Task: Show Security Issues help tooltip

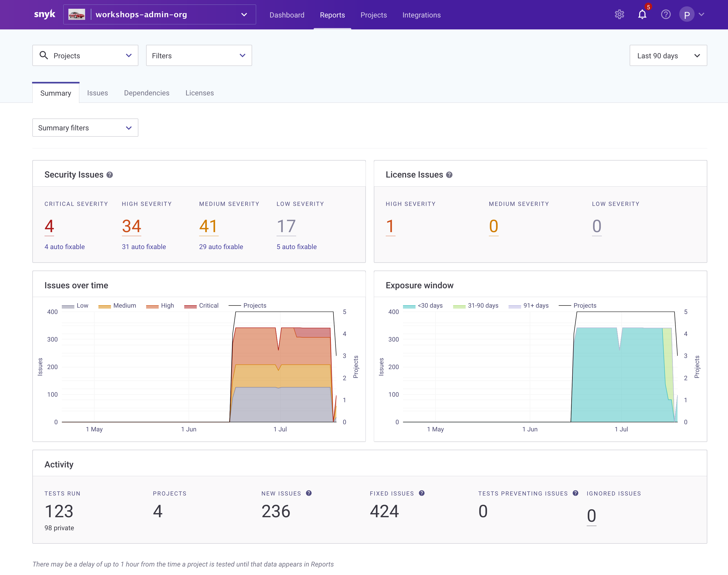Action: pyautogui.click(x=109, y=175)
